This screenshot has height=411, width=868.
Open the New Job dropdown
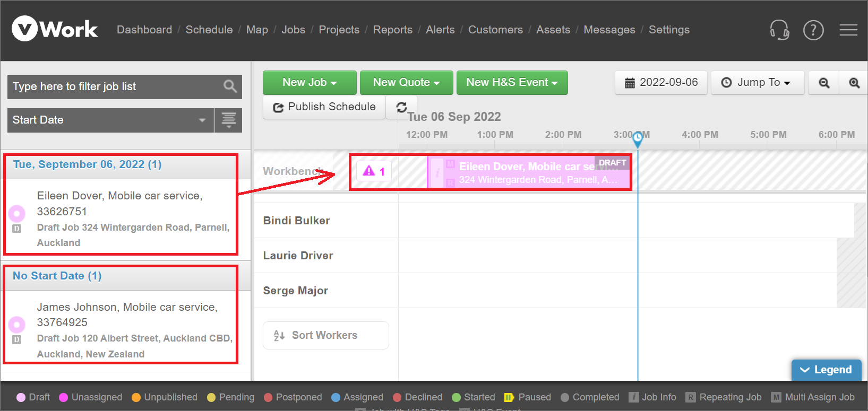(310, 83)
